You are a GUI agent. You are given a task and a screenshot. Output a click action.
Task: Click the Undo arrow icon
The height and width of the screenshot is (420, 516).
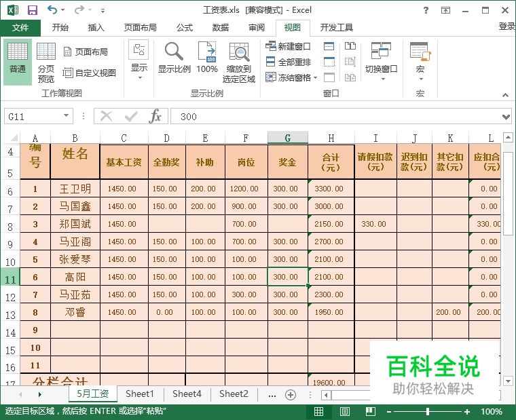pyautogui.click(x=52, y=9)
